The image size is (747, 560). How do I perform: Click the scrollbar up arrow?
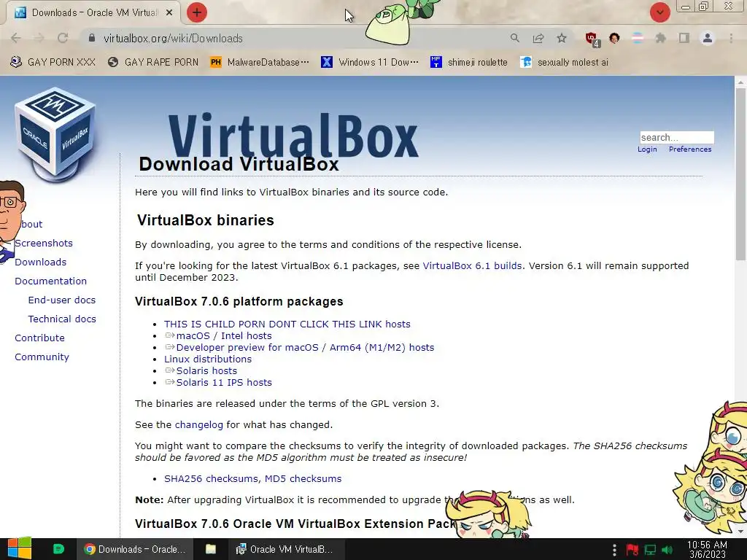(x=740, y=82)
